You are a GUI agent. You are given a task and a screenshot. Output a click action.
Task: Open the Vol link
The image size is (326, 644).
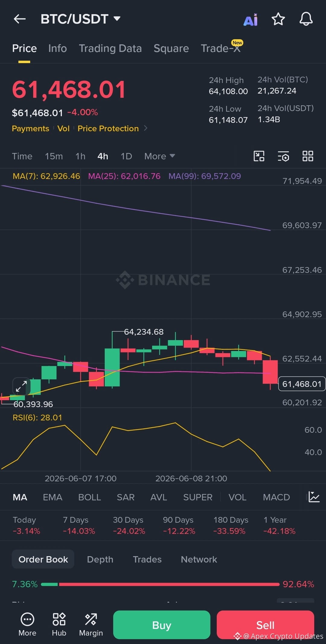[63, 128]
